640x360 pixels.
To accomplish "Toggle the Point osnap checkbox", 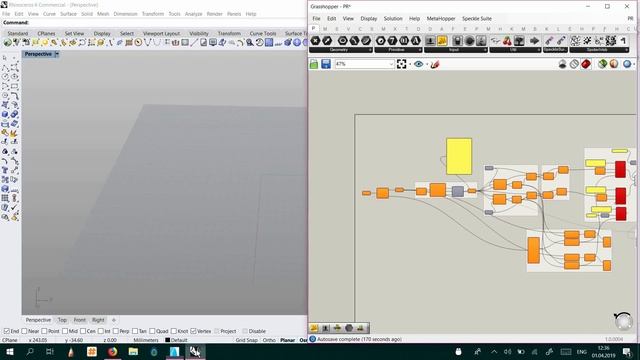I will (x=44, y=331).
